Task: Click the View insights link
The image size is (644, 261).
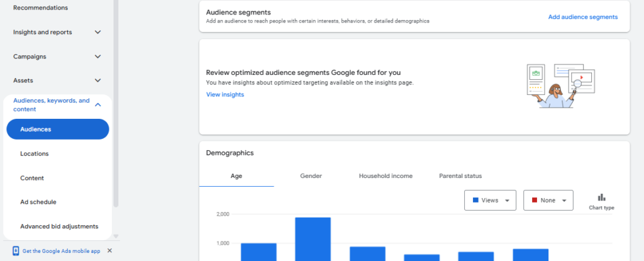Action: click(225, 94)
